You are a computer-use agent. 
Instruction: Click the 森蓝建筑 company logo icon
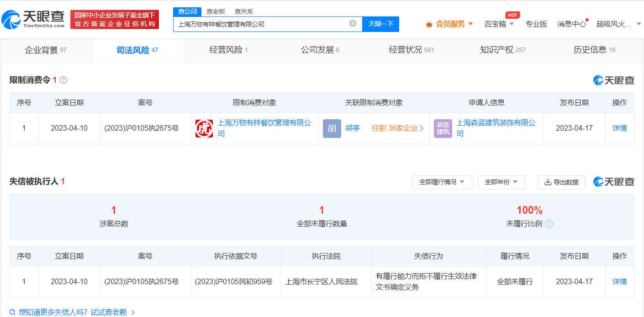[443, 128]
